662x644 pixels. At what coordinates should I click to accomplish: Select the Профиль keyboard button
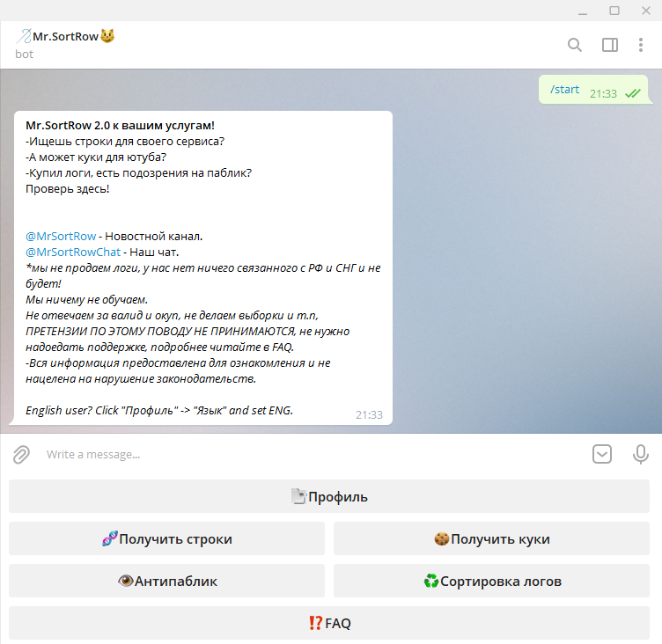tap(329, 496)
